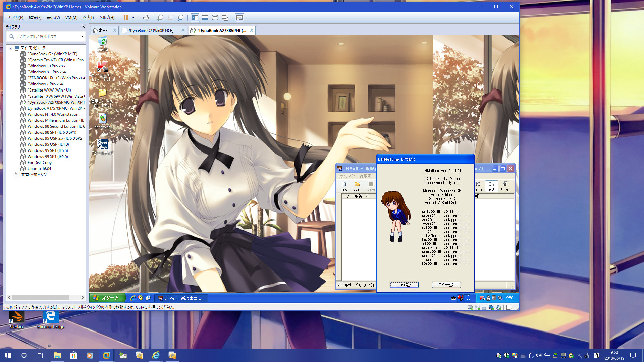Open the 編集(E) menu in VMware
644x362 pixels.
tap(35, 18)
